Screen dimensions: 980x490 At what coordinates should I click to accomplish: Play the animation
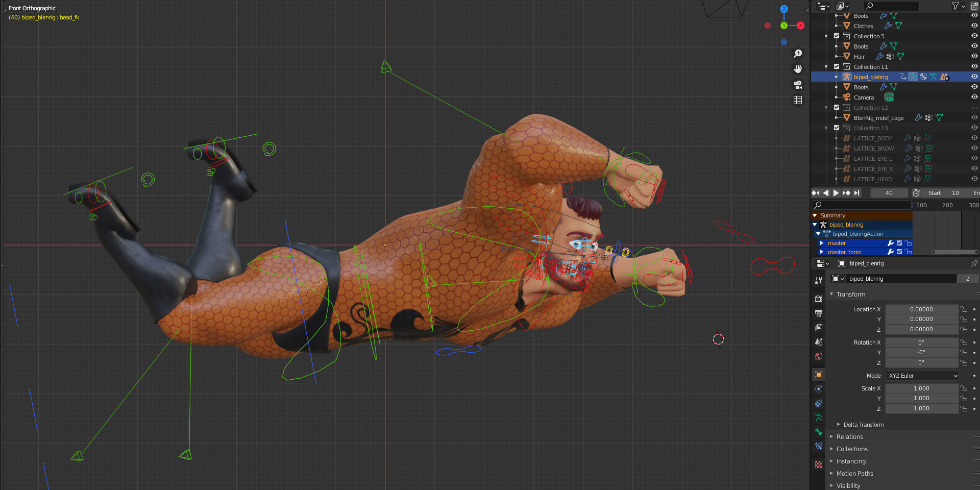(836, 193)
